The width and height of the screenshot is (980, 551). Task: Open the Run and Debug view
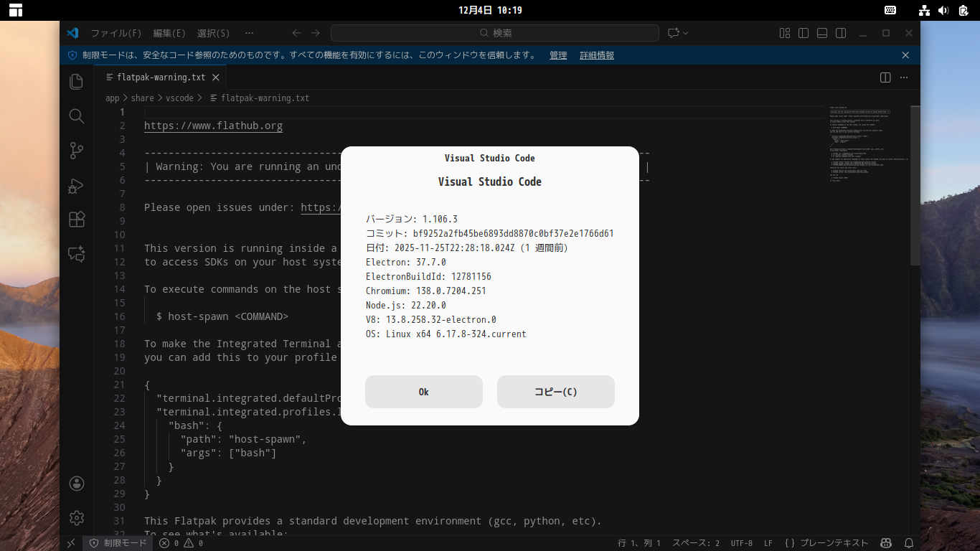77,185
